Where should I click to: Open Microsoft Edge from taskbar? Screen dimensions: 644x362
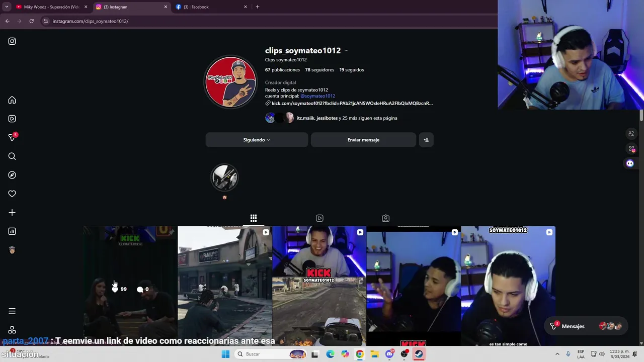[330, 354]
